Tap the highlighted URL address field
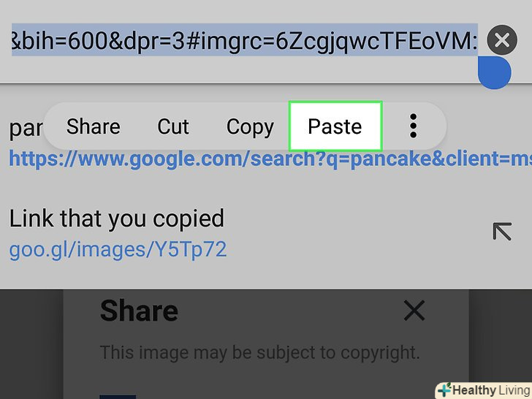Image resolution: width=532 pixels, height=399 pixels. click(x=245, y=40)
